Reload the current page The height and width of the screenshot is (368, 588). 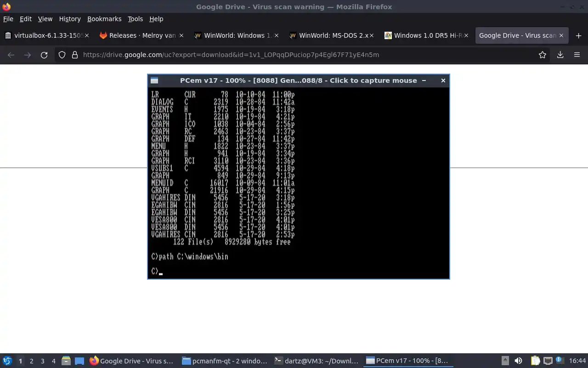point(44,55)
